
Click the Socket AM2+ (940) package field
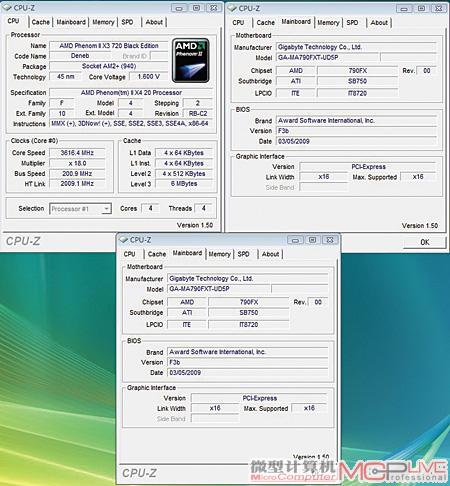(109, 66)
